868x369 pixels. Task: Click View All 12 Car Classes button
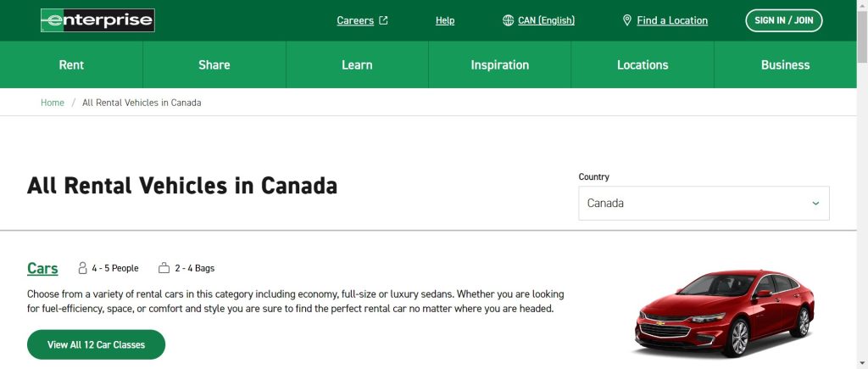96,344
